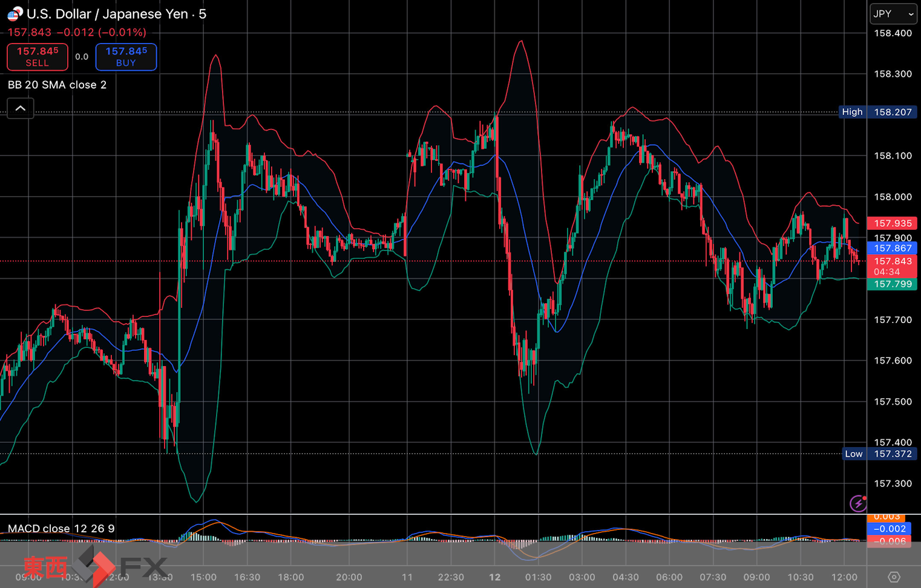Click the 0.0 spread value
The height and width of the screenshot is (588, 921).
point(82,57)
